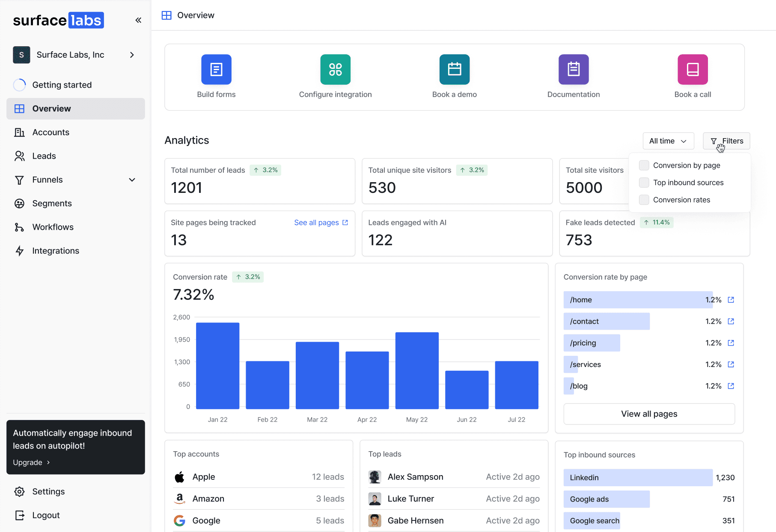
Task: Click the Integrations lightning bolt icon
Action: click(x=19, y=251)
